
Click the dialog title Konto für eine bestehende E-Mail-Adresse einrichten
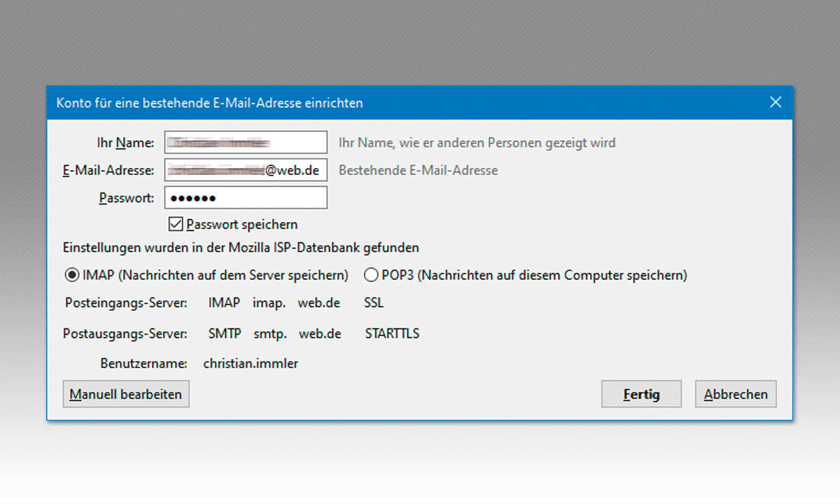tap(209, 103)
